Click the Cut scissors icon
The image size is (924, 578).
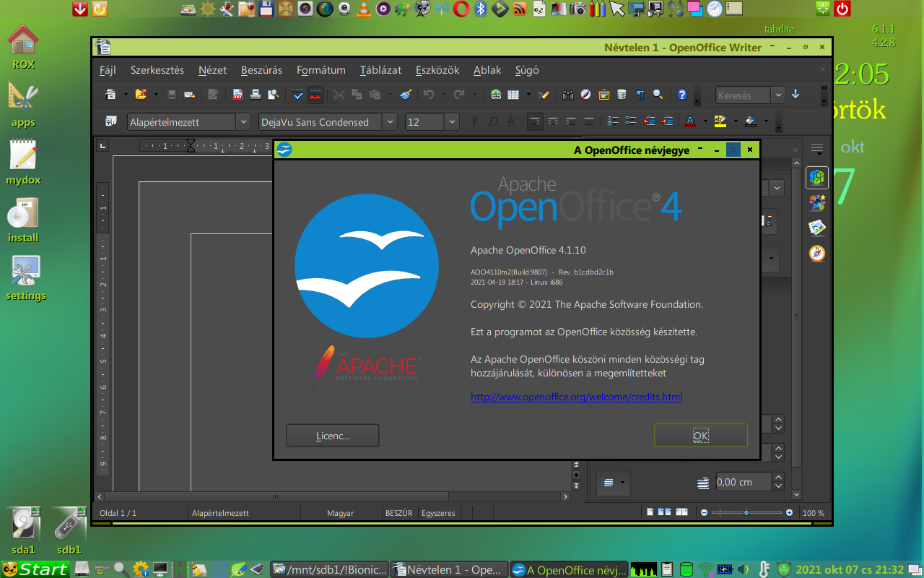pyautogui.click(x=339, y=95)
